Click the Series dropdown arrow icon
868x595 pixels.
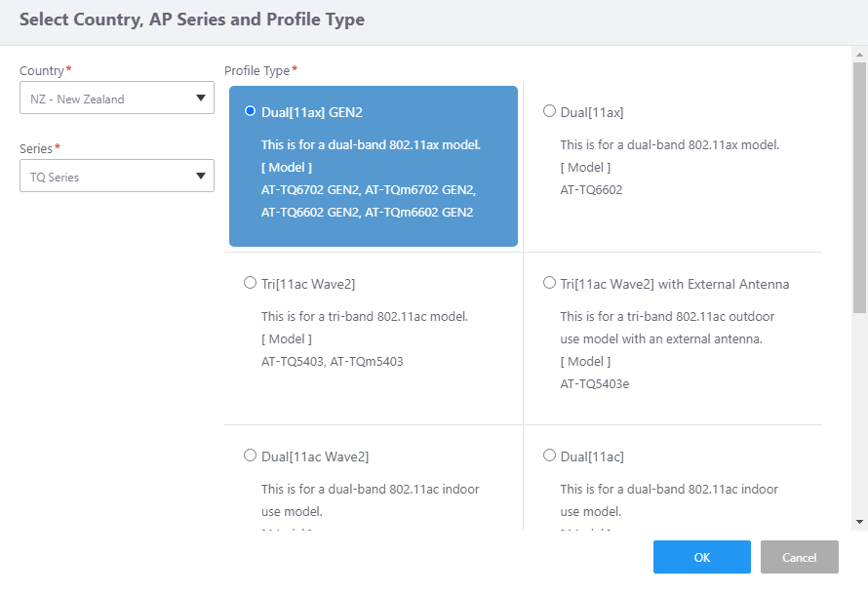201,177
